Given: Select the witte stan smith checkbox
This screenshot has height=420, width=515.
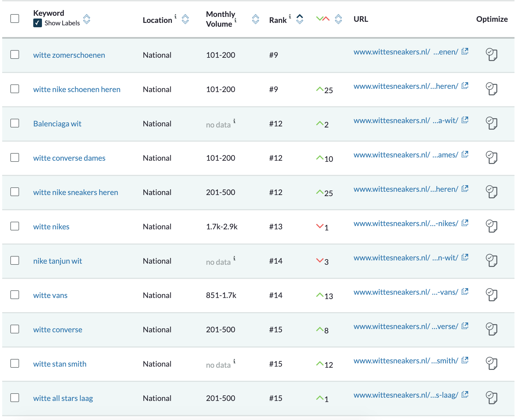Looking at the screenshot, I should pos(15,363).
